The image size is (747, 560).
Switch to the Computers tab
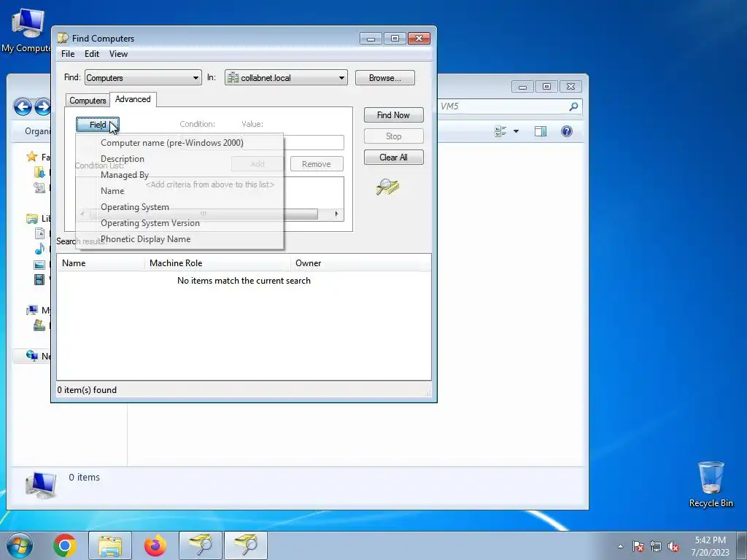(x=88, y=101)
